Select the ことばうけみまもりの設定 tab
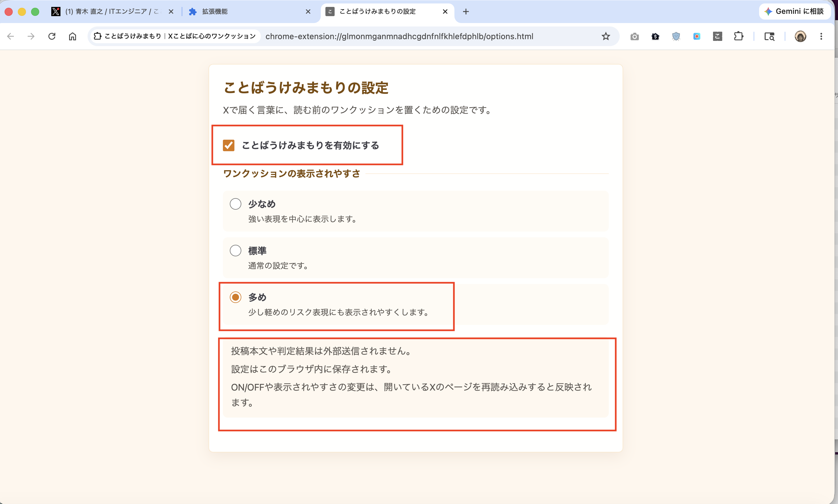This screenshot has height=504, width=838. (387, 12)
